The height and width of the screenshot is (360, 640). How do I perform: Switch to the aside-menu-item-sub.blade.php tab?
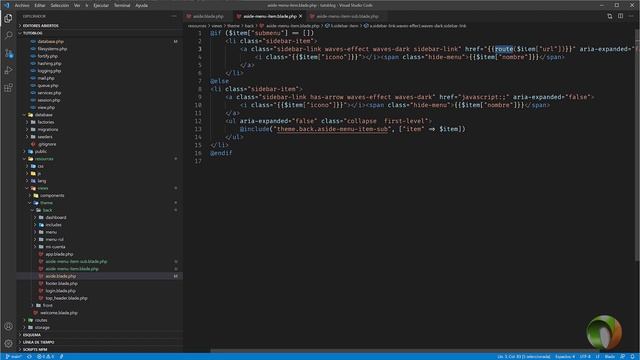tap(347, 16)
